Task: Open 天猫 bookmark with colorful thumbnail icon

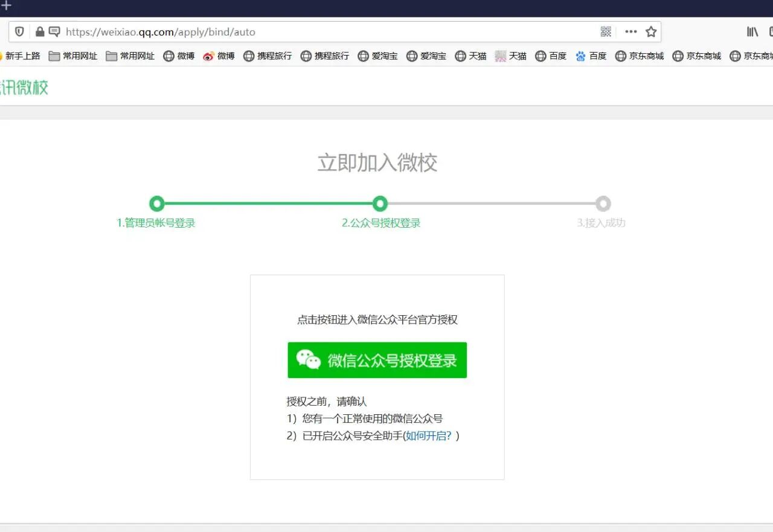Action: point(511,56)
